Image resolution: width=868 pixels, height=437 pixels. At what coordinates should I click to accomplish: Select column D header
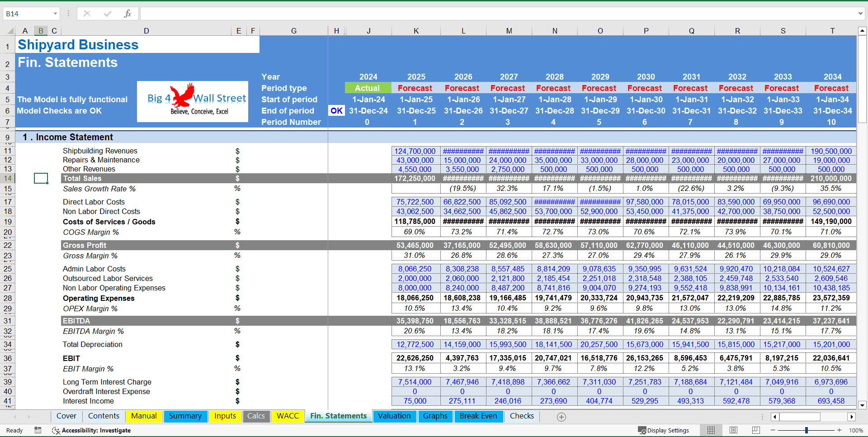click(146, 31)
